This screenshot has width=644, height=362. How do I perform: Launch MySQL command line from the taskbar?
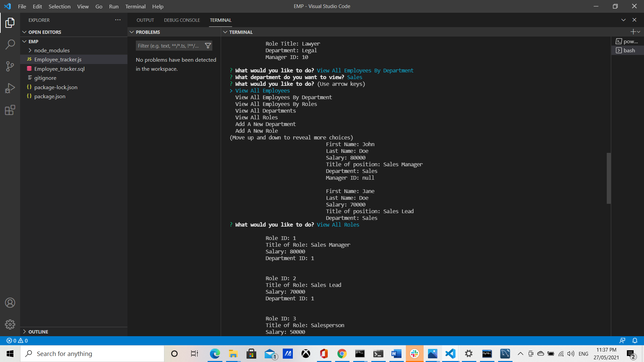coord(487,354)
